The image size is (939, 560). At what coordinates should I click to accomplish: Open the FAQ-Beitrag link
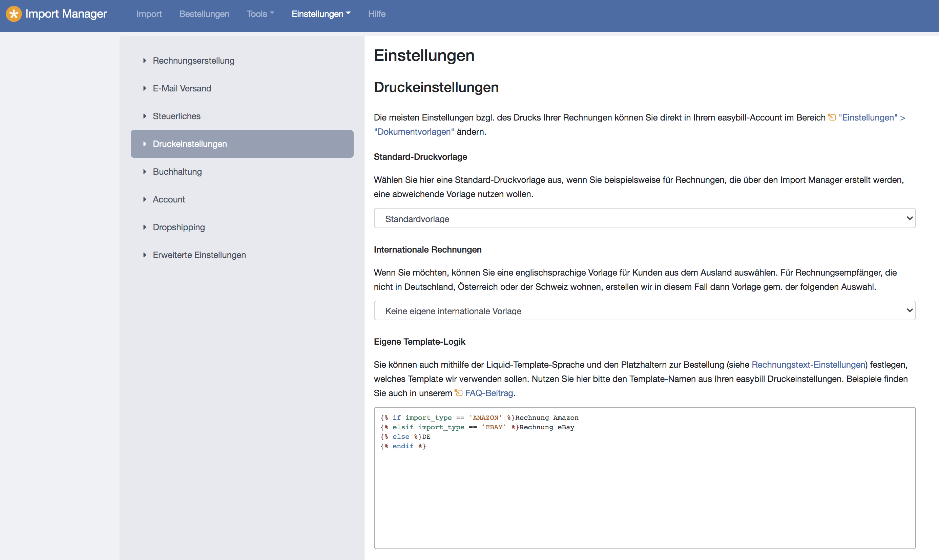pos(488,393)
